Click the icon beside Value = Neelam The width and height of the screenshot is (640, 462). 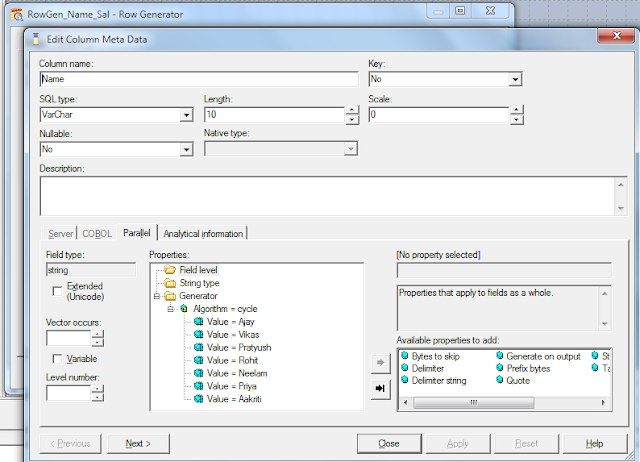click(x=199, y=373)
